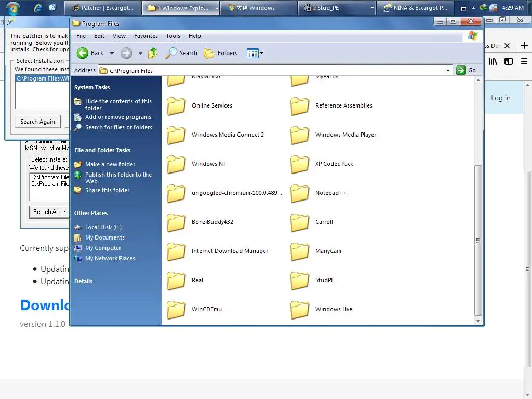Viewport: 532px width, 399px height.
Task: Open the Favorites menu
Action: [146, 36]
